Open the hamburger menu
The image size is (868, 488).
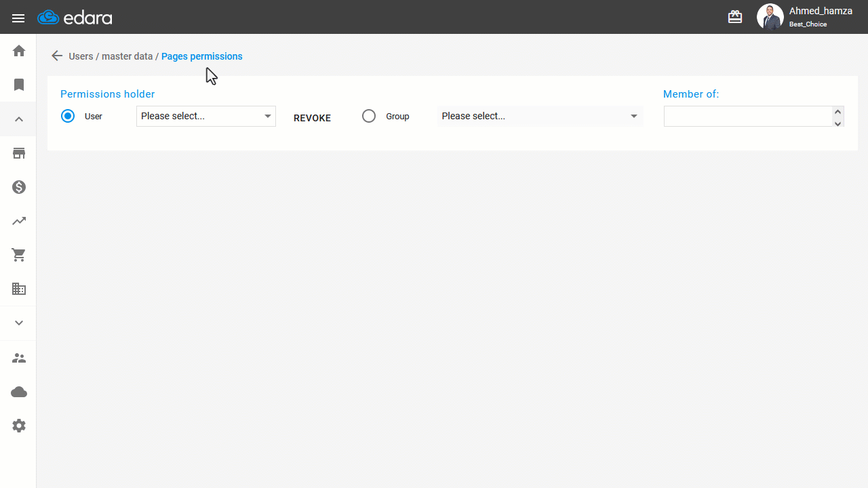(18, 18)
